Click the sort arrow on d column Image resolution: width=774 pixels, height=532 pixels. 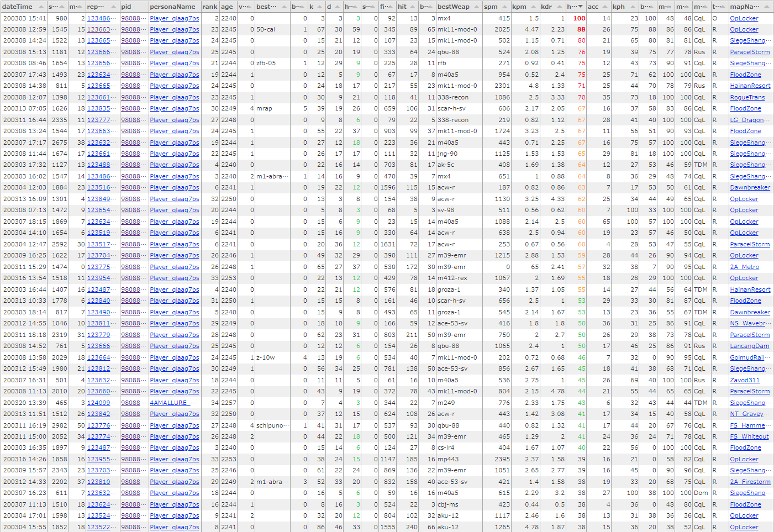(x=338, y=7)
